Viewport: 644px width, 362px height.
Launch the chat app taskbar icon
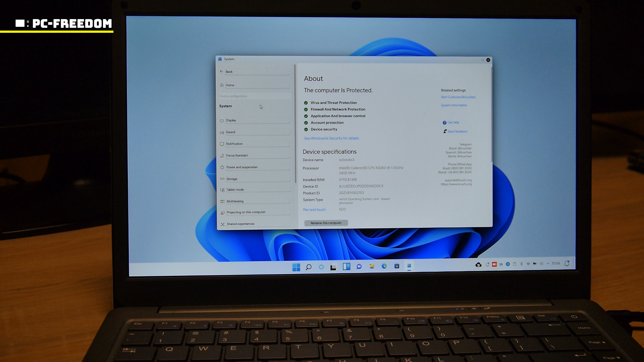point(359,267)
